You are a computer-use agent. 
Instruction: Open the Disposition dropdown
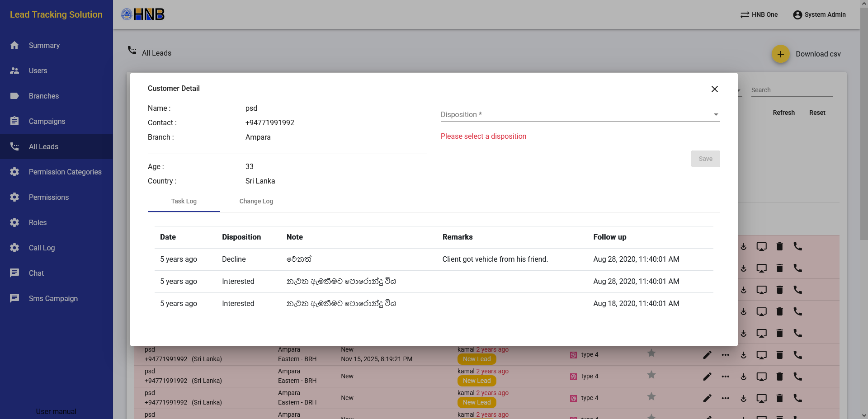coord(580,115)
